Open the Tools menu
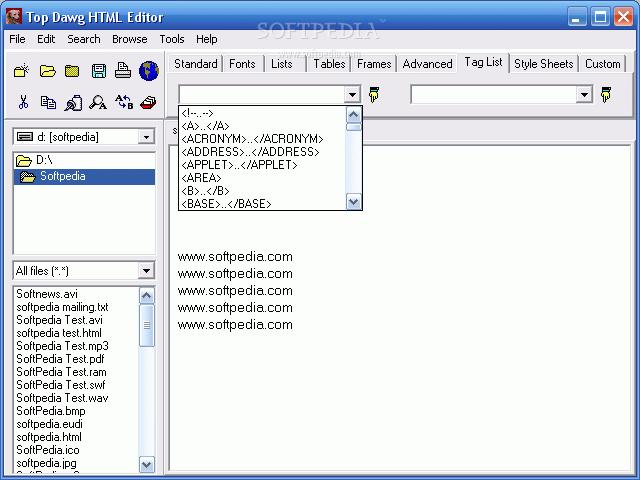Screen dimensions: 640x480 [172, 39]
